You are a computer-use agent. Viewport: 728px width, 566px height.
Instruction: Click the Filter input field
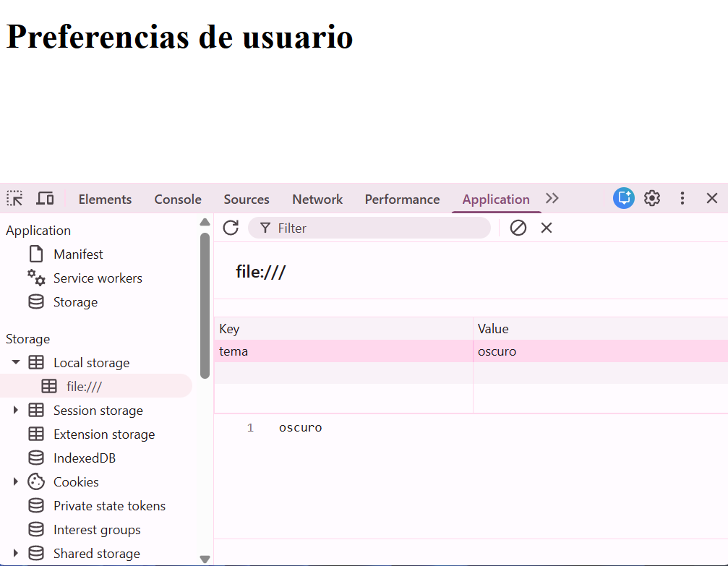[x=369, y=228]
